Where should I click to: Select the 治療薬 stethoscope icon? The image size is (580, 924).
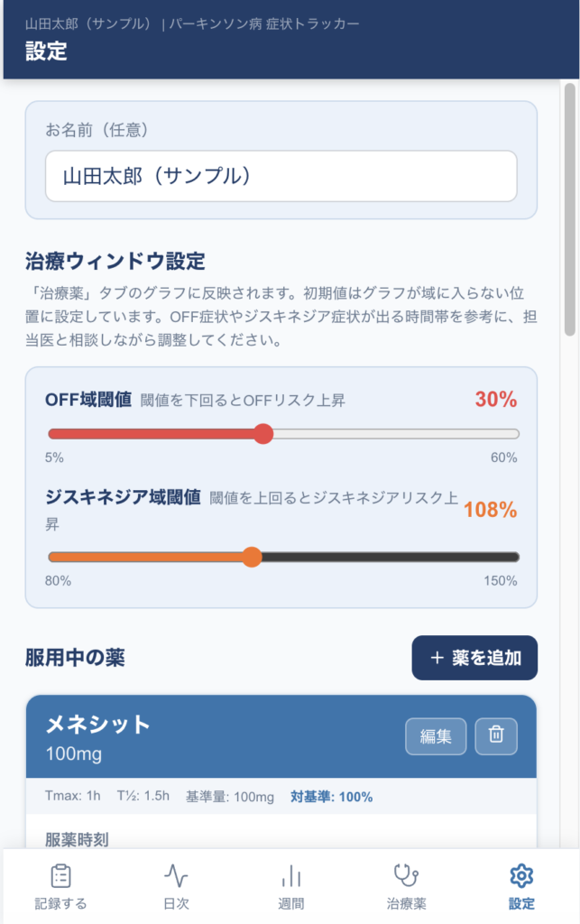(406, 875)
